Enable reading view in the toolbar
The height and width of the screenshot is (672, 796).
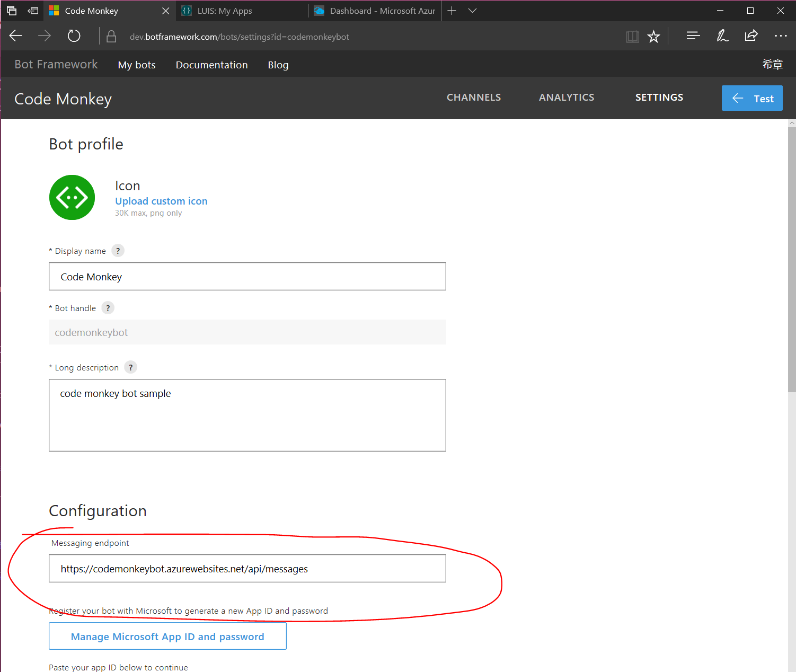(x=632, y=36)
